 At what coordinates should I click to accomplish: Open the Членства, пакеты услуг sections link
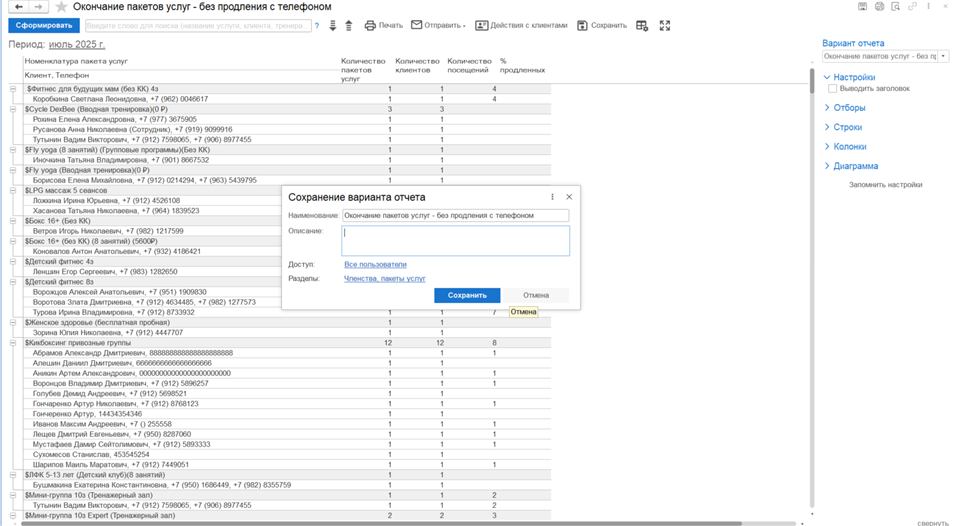coord(384,279)
